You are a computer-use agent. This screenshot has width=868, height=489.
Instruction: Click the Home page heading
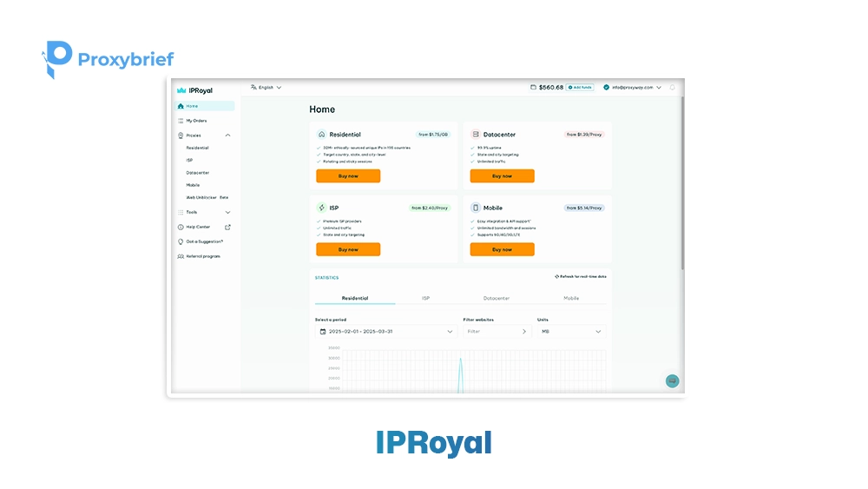pyautogui.click(x=322, y=109)
